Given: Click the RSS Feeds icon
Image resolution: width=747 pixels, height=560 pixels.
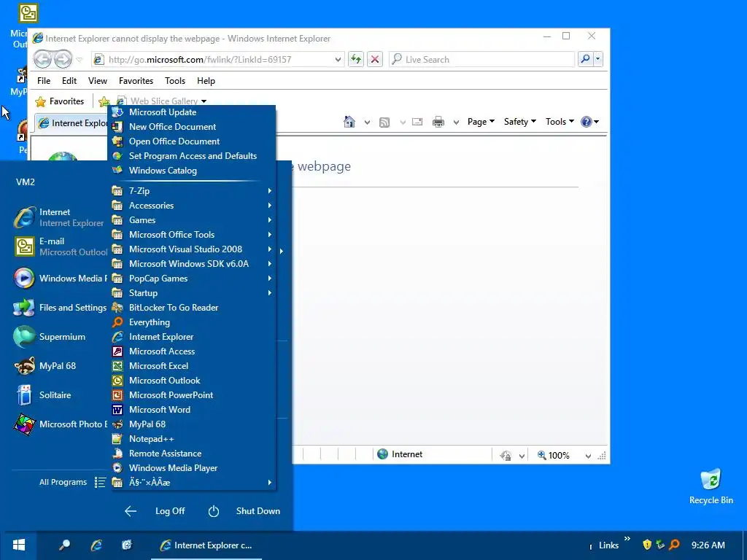Looking at the screenshot, I should [384, 122].
